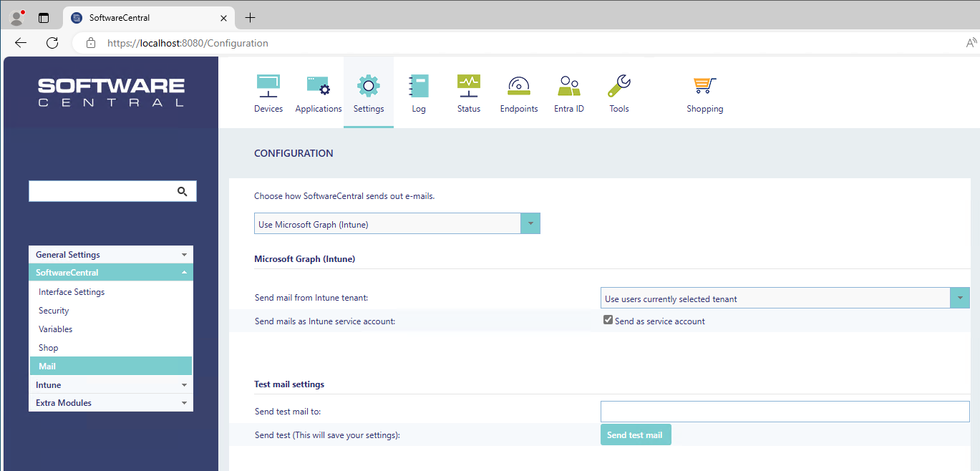Open the e-mail sending method dropdown
Image resolution: width=980 pixels, height=471 pixels.
tap(530, 224)
